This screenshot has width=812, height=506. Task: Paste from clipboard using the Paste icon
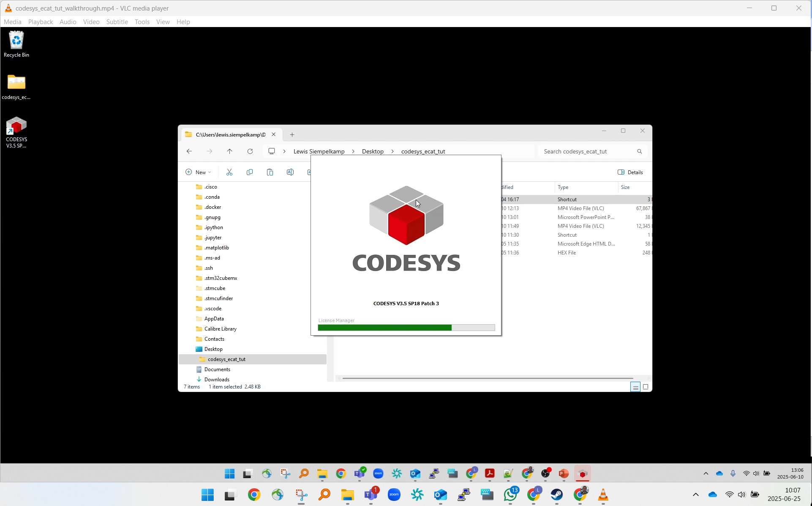(270, 172)
